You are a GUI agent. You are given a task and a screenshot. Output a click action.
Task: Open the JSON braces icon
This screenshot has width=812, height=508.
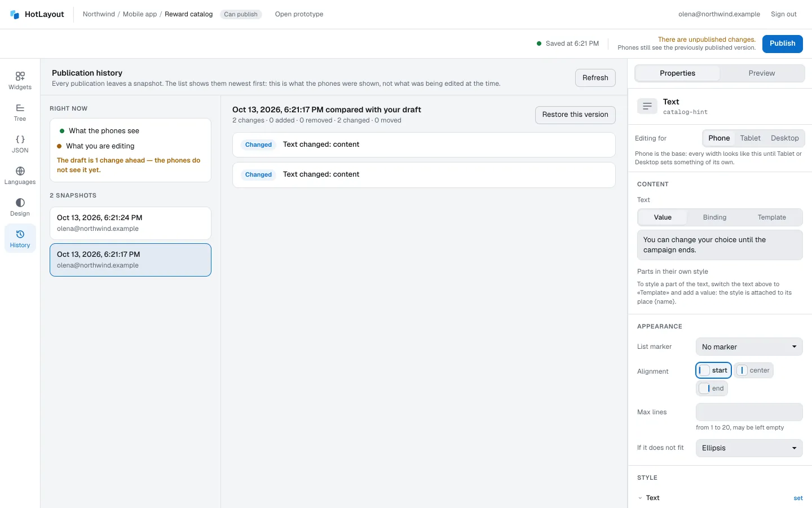pyautogui.click(x=20, y=139)
